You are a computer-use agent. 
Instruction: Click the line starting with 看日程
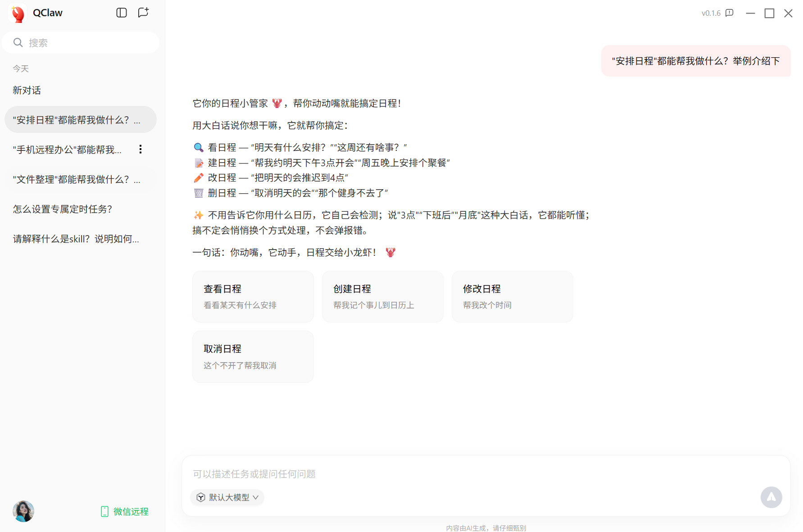click(300, 147)
